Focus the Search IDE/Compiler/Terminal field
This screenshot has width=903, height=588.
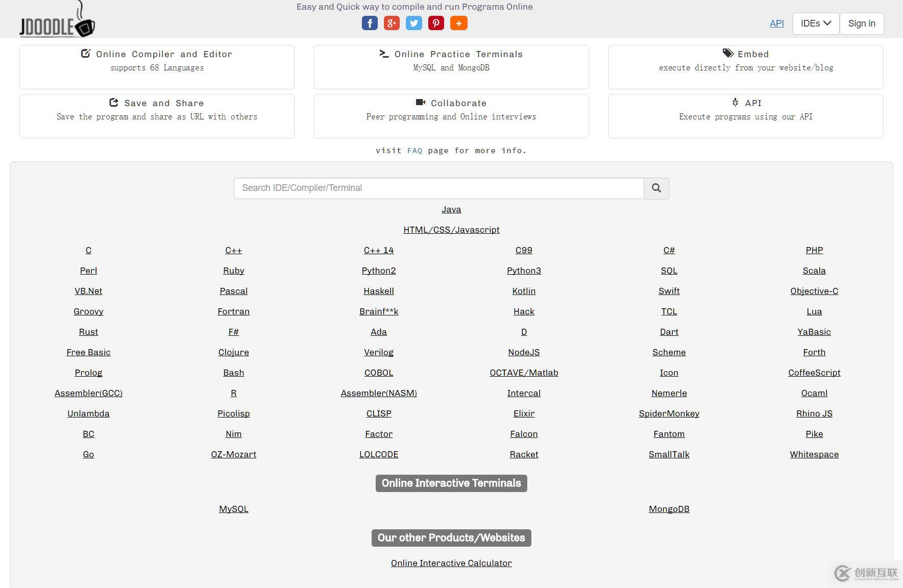tap(439, 188)
